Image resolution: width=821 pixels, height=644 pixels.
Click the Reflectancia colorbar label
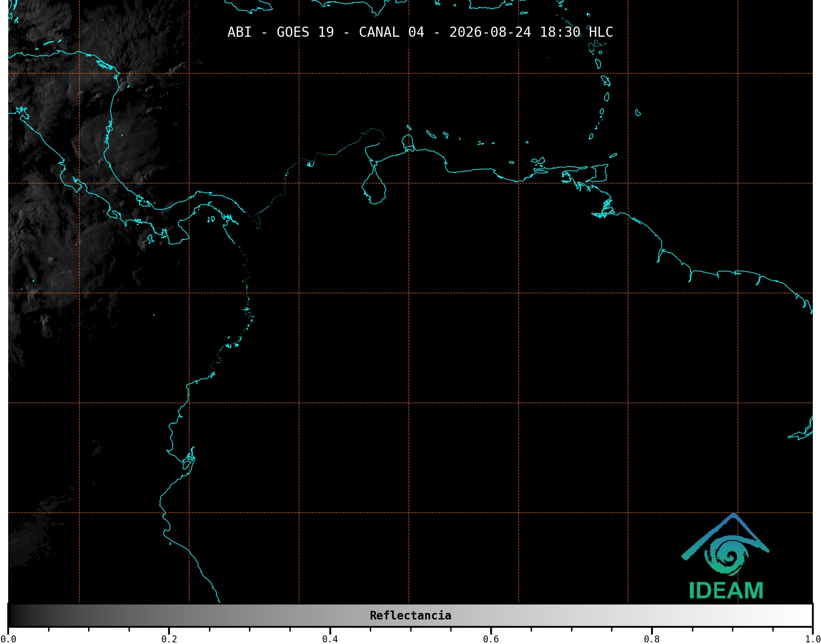410,615
